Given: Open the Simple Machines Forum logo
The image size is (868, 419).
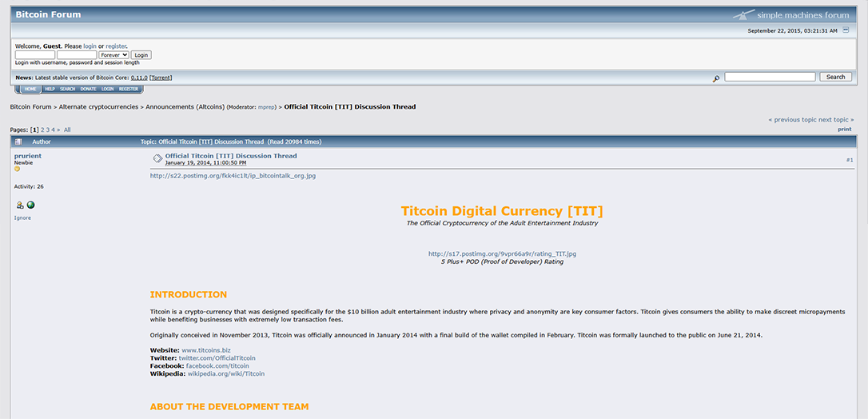Looking at the screenshot, I should pos(791,14).
